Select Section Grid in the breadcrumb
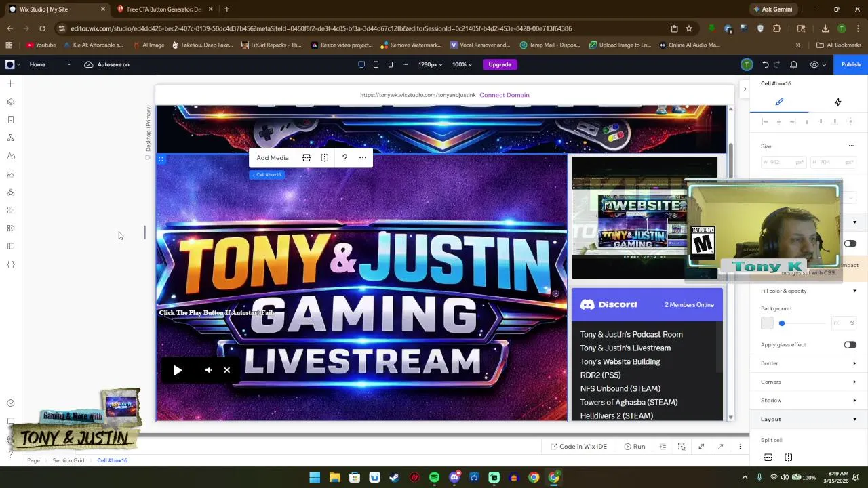Viewport: 868px width, 488px height. (x=68, y=460)
